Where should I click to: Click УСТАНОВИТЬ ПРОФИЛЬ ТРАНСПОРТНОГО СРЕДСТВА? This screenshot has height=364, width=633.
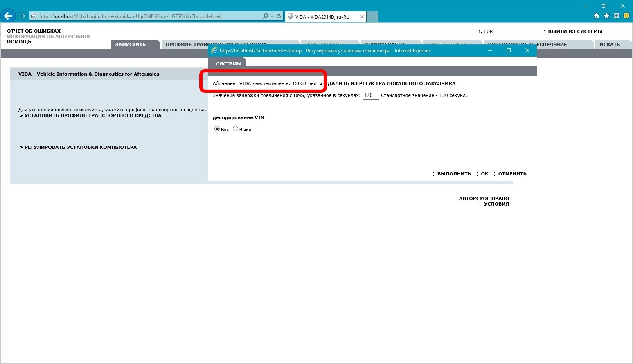tap(93, 115)
